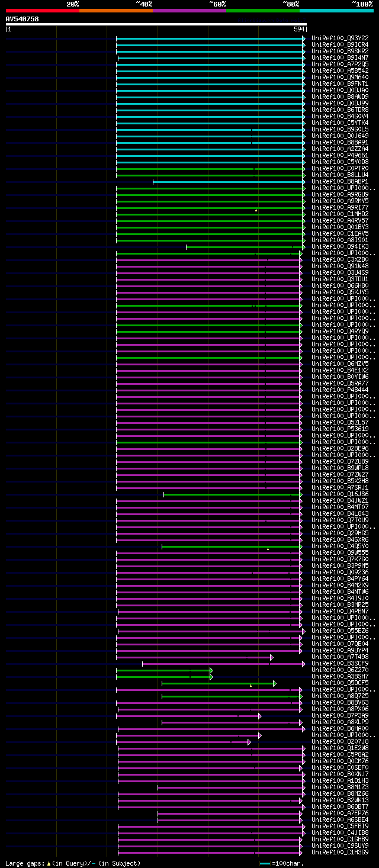Click the query name AV540758
This screenshot has width=379, height=868.
coord(23,19)
